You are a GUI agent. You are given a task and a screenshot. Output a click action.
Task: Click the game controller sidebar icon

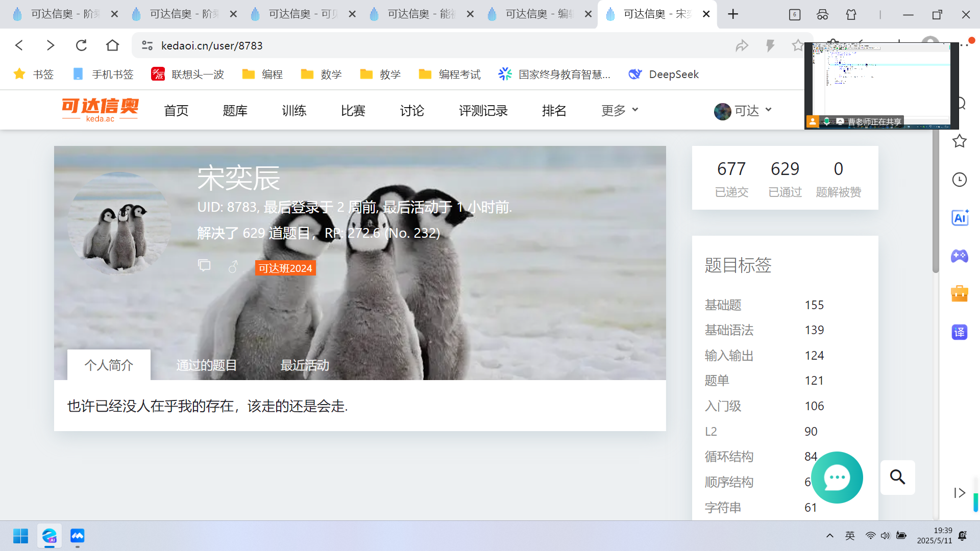960,256
